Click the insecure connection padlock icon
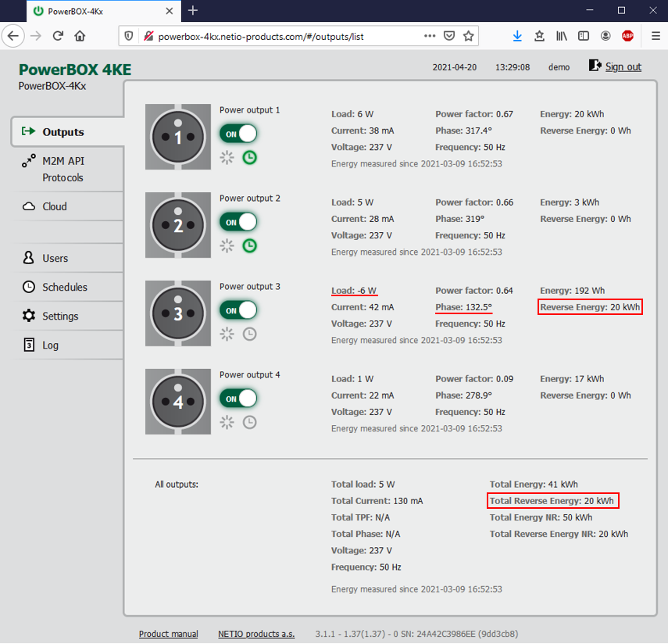This screenshot has height=644, width=668. [148, 36]
